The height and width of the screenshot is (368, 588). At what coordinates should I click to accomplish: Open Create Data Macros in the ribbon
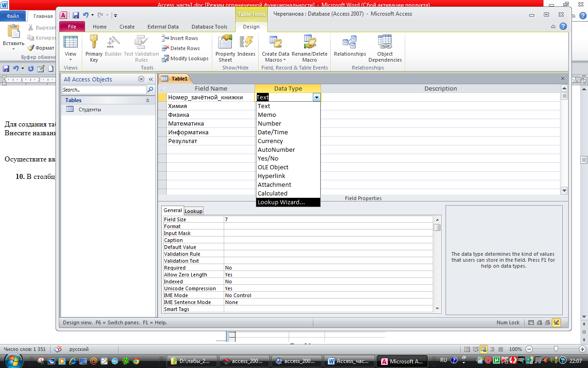pyautogui.click(x=276, y=48)
